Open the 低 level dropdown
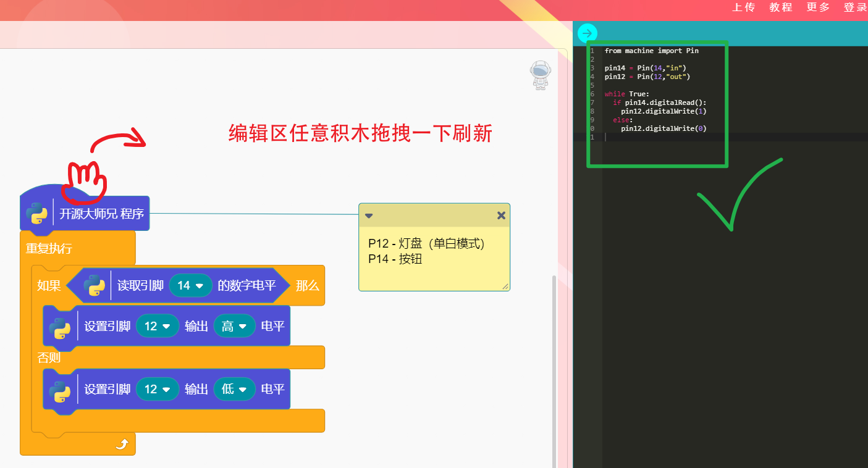The width and height of the screenshot is (868, 468). coord(234,390)
